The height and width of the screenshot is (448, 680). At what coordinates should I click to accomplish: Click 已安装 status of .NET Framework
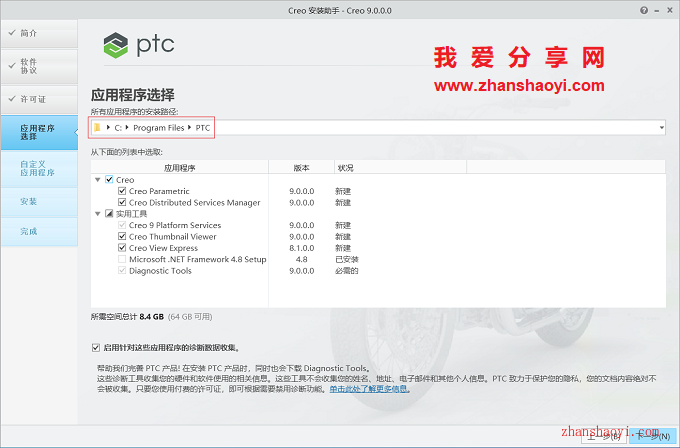point(347,259)
